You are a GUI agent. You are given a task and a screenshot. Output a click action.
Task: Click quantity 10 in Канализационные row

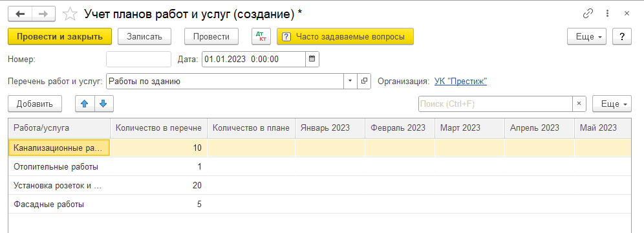point(158,148)
